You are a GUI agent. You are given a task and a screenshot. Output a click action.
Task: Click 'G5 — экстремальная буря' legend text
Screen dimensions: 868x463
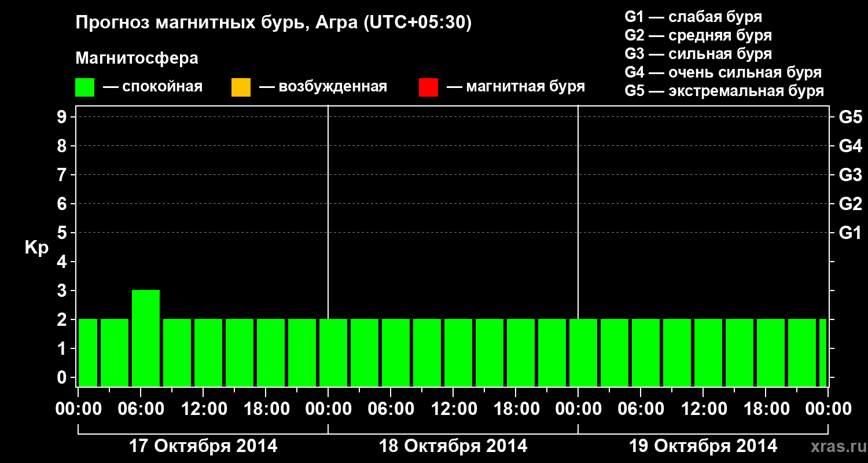(724, 91)
